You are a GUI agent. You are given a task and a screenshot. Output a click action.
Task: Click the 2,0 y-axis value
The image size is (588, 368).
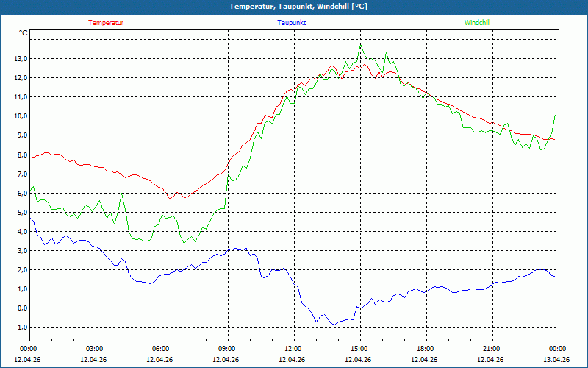22,269
